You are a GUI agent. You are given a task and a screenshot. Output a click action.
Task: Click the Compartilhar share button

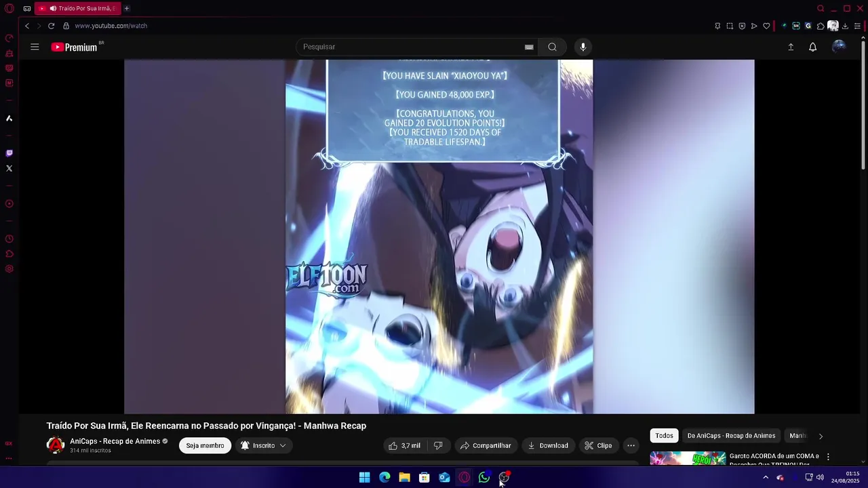pos(486,445)
